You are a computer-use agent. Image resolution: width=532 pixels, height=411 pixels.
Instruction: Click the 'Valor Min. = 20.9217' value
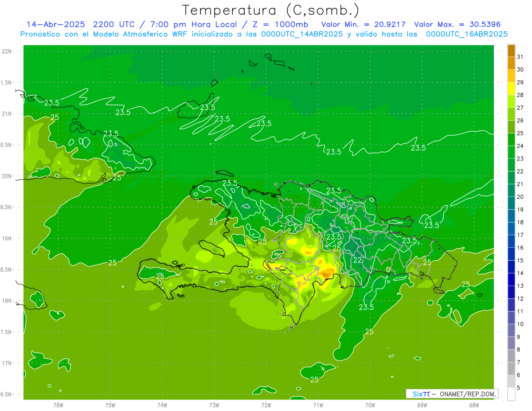click(364, 24)
